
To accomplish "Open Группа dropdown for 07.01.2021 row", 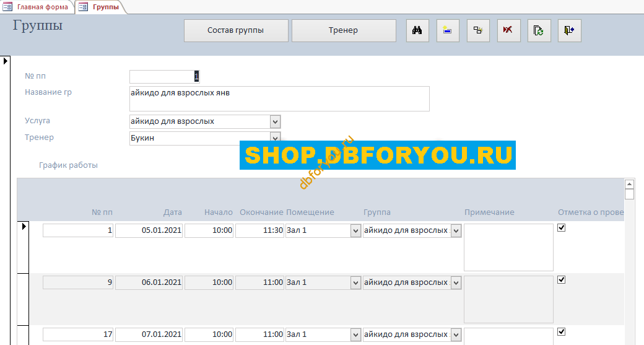I will click(x=456, y=335).
